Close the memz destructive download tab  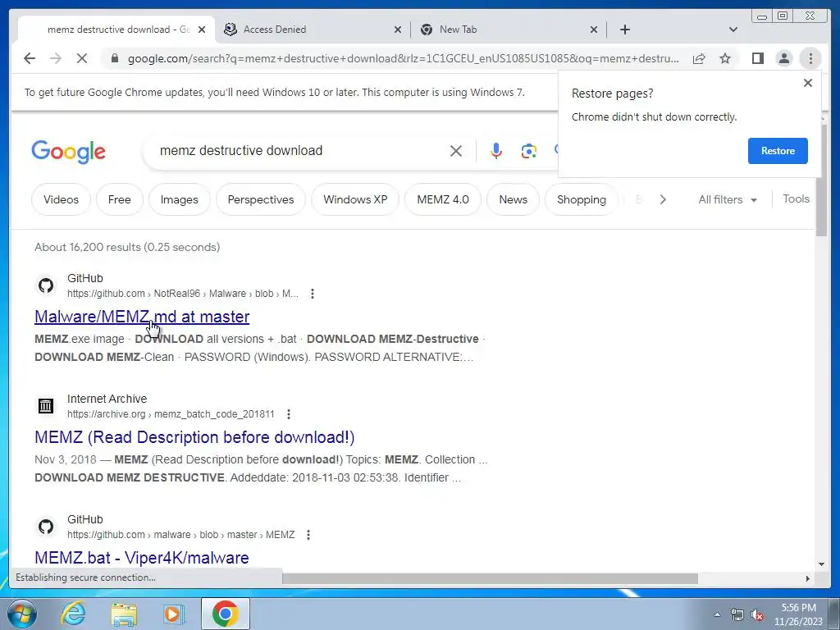(202, 30)
